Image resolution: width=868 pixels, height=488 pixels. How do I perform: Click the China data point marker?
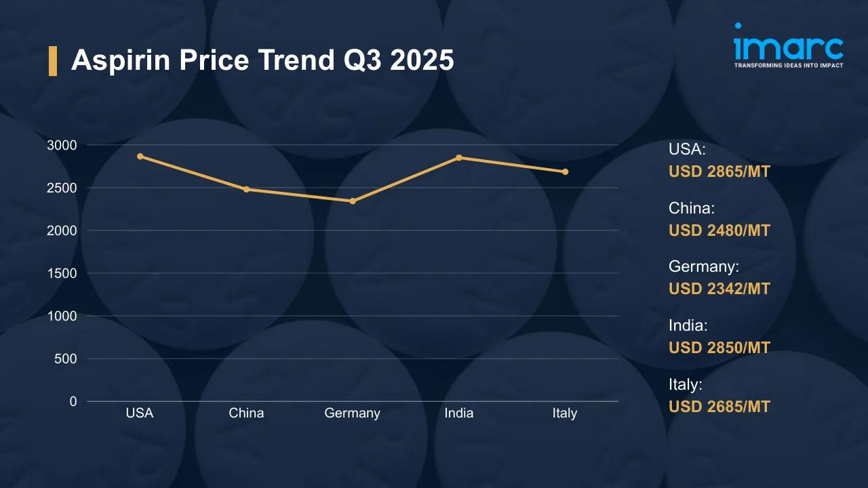246,189
